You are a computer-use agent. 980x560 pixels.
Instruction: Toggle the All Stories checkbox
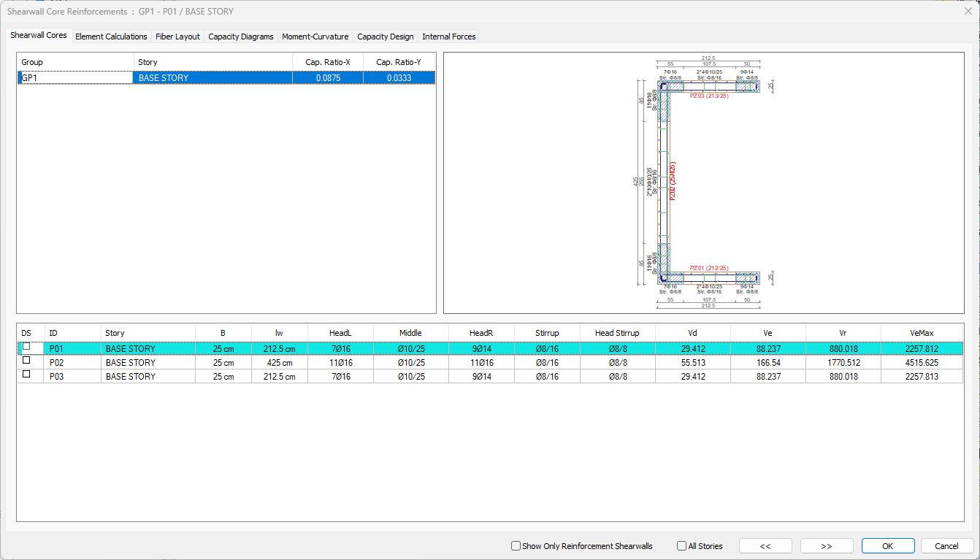click(682, 546)
